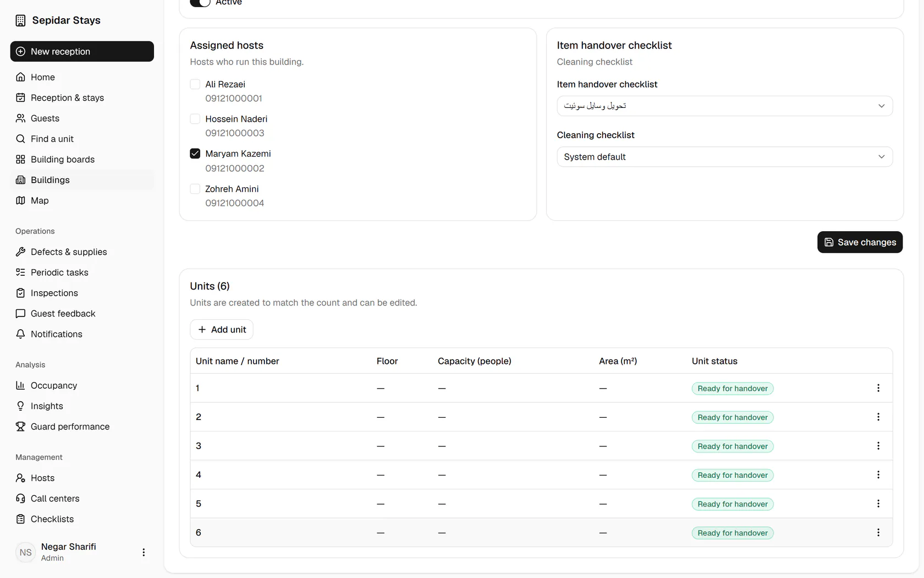Click the Reception & stays calendar icon
This screenshot has height=578, width=924.
20,97
